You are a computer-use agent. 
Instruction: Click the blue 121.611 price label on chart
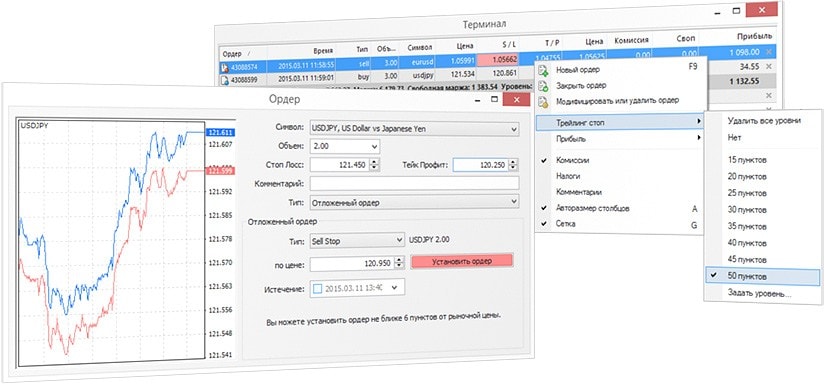click(221, 133)
